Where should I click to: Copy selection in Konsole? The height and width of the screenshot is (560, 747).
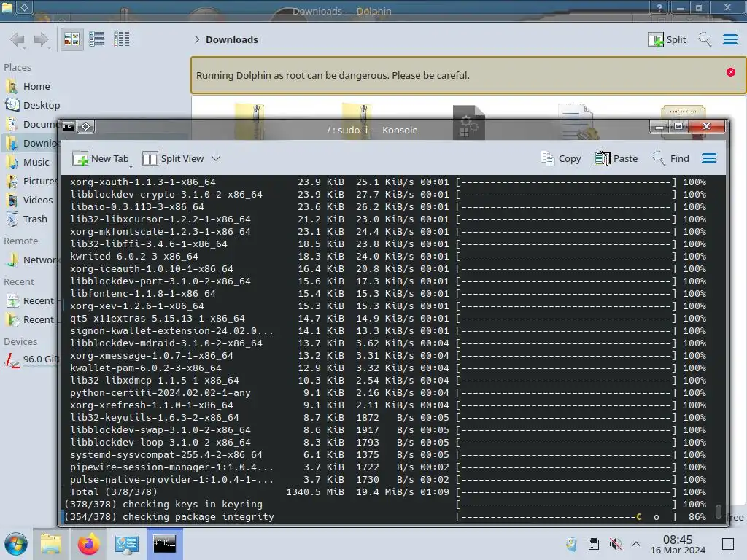pyautogui.click(x=561, y=158)
